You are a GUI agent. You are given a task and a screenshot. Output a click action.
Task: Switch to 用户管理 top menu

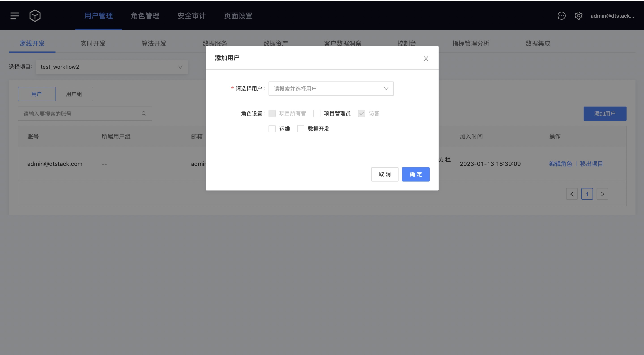(x=98, y=16)
